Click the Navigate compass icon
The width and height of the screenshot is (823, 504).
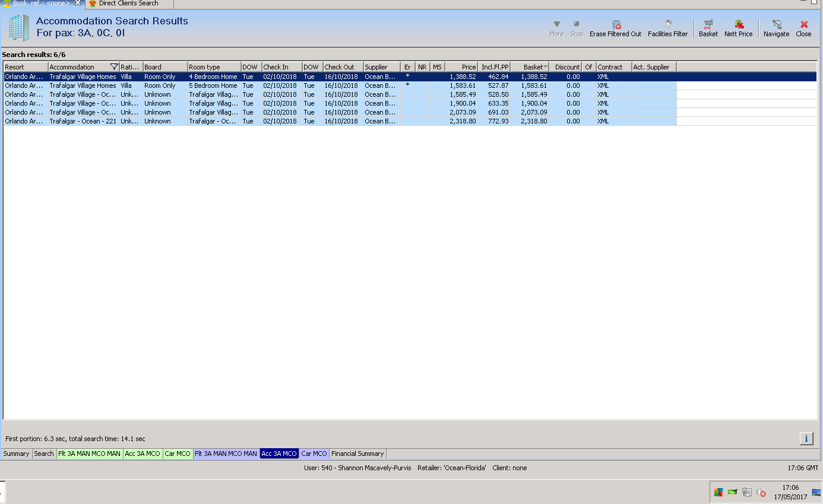(777, 24)
